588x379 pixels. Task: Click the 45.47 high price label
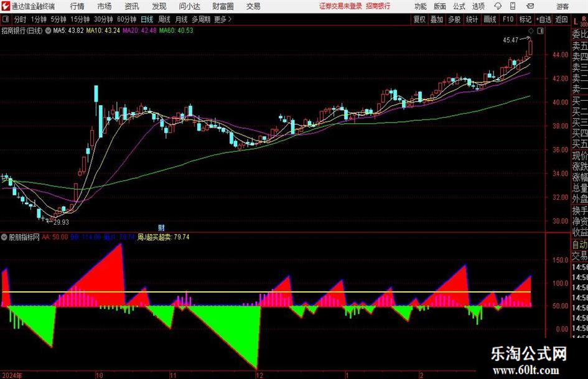point(510,40)
